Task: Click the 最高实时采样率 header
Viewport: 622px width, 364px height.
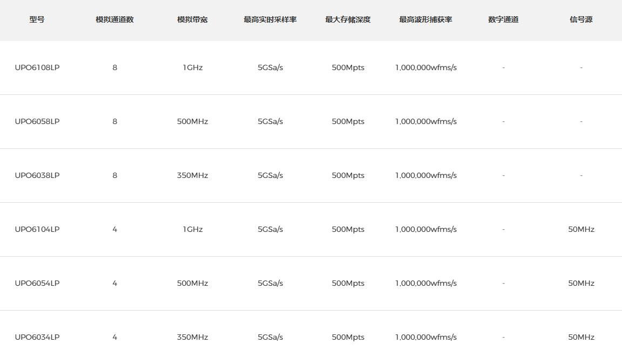Action: coord(270,19)
